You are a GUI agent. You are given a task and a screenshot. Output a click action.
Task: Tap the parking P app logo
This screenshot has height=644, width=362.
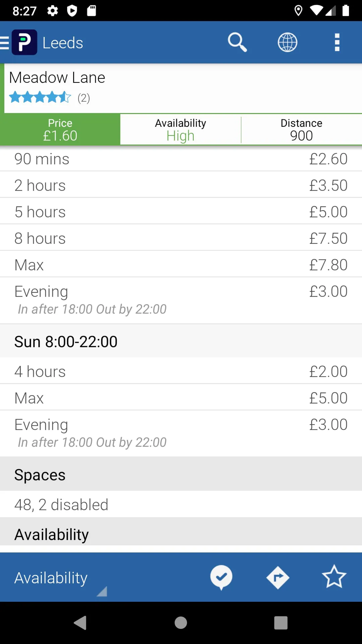pos(24,43)
